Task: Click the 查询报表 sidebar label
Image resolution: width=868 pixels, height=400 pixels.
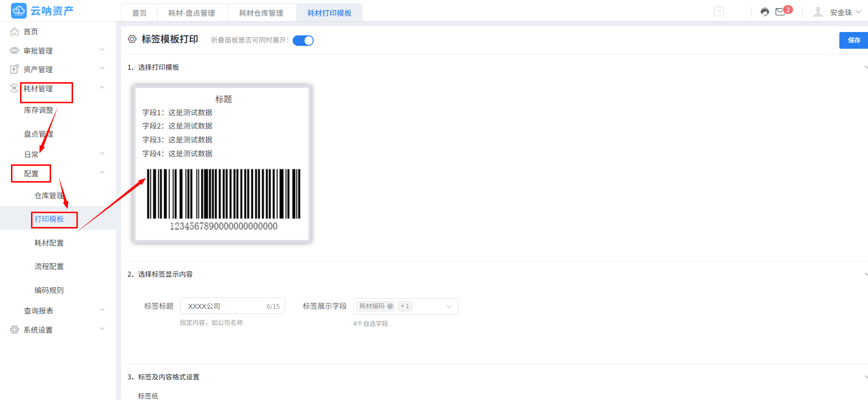Action: (x=39, y=311)
